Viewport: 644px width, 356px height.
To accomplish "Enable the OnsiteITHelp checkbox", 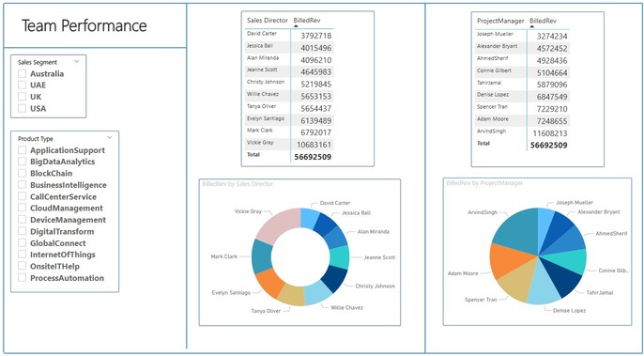I will click(x=23, y=266).
